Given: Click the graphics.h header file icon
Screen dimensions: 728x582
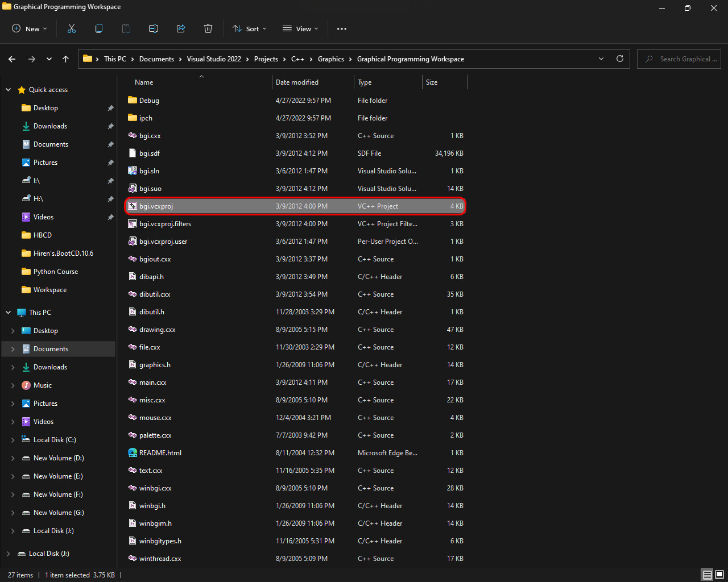Looking at the screenshot, I should [133, 364].
